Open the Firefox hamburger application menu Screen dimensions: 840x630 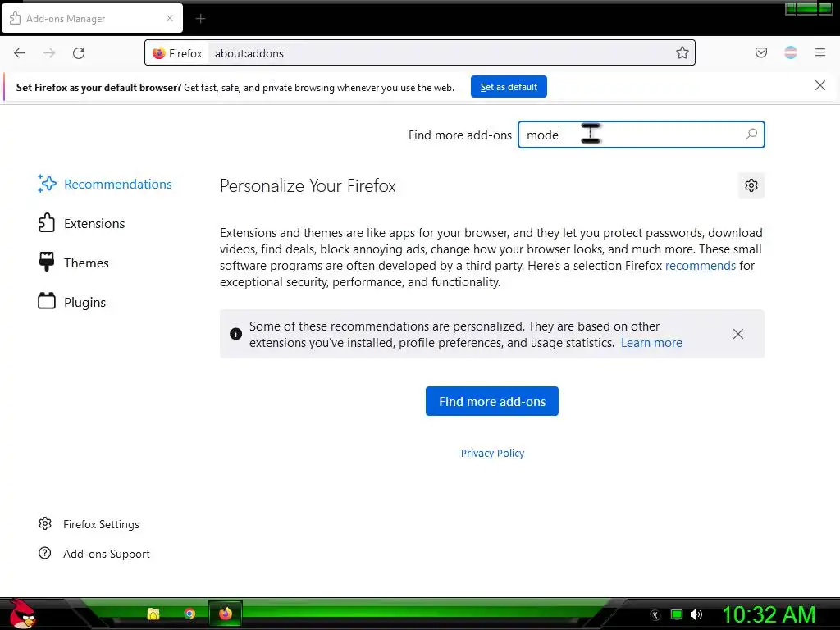tap(819, 52)
